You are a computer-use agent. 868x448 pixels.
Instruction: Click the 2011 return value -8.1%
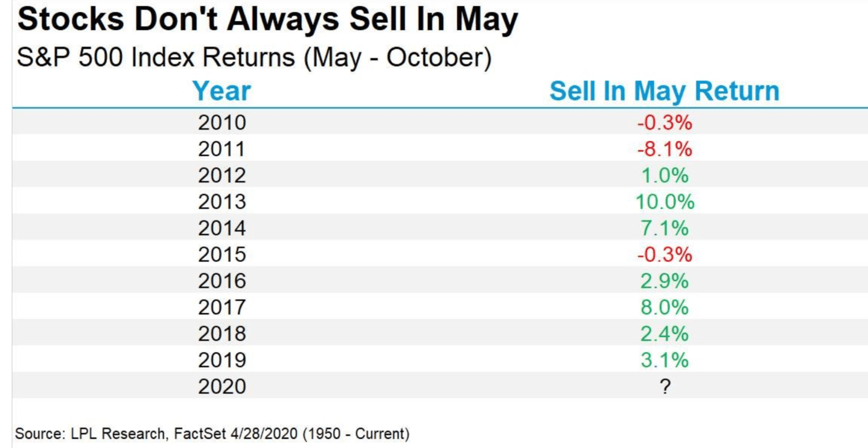tap(664, 149)
